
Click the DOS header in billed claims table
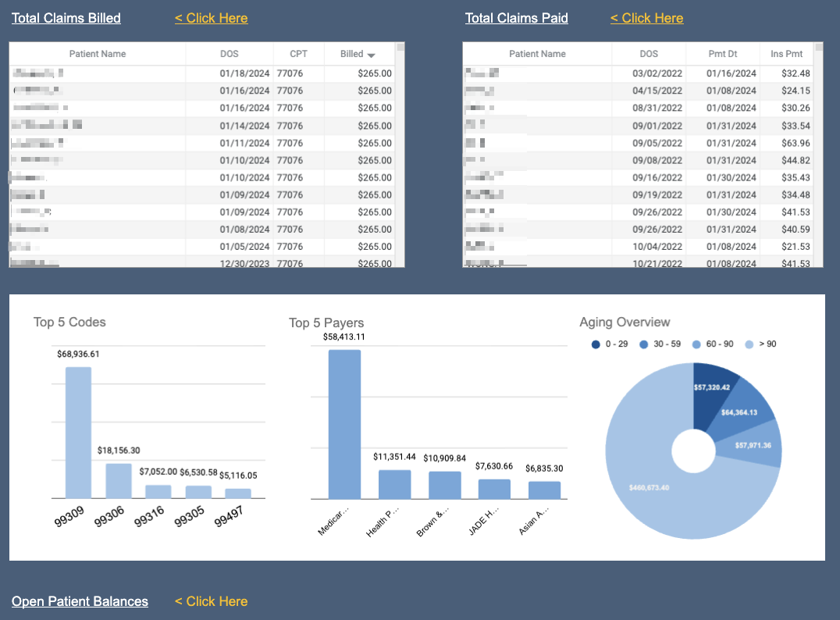(230, 54)
